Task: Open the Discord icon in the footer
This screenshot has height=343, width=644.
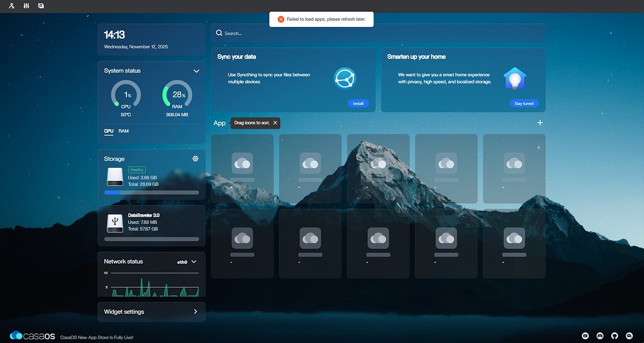Action: tap(600, 336)
